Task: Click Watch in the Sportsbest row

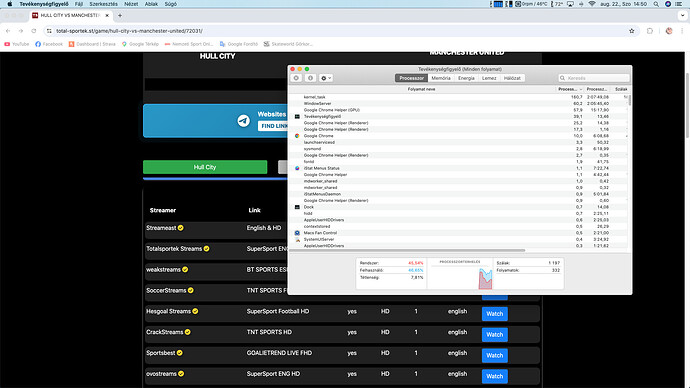Action: click(x=495, y=355)
